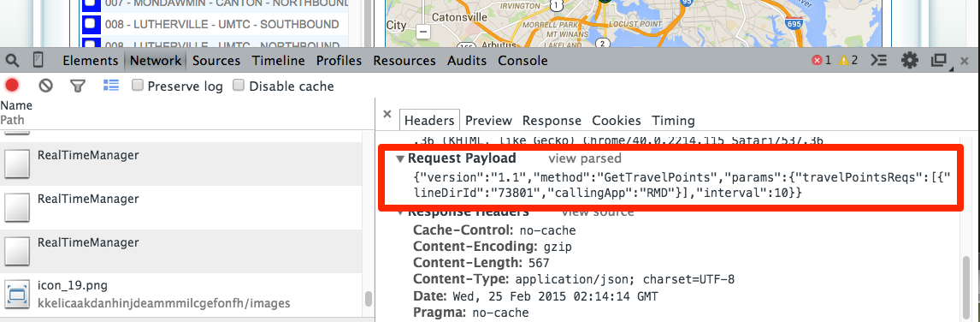Switch to the Timeline panel

(x=278, y=61)
